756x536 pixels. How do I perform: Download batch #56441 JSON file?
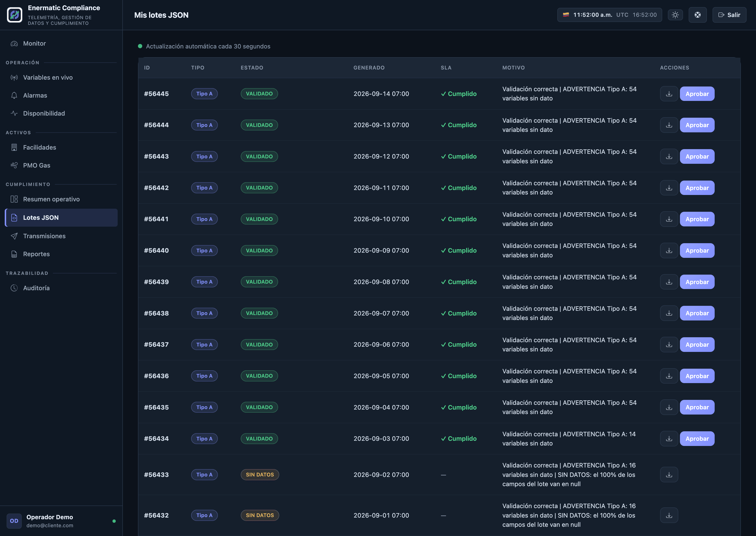[x=669, y=219]
